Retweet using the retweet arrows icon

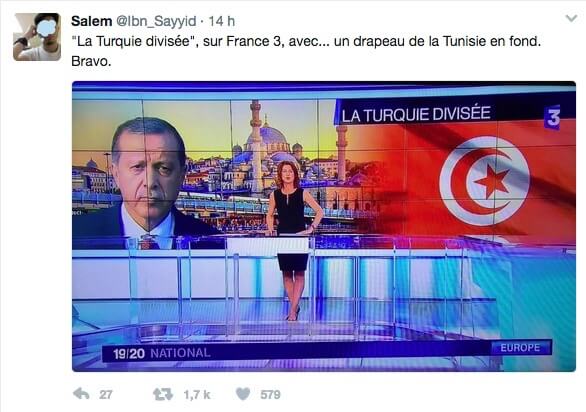(163, 394)
